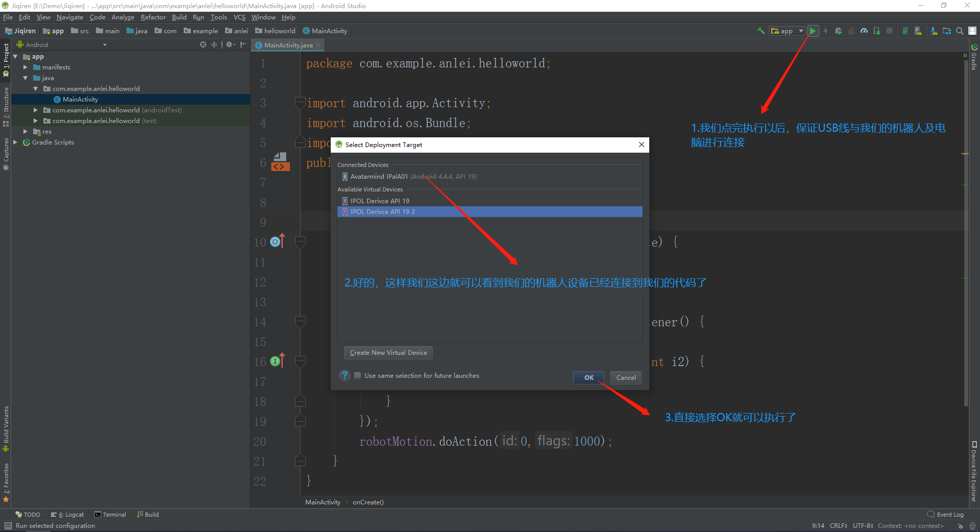The image size is (980, 532).
Task: Toggle fold end marker on line 21
Action: coord(301,461)
